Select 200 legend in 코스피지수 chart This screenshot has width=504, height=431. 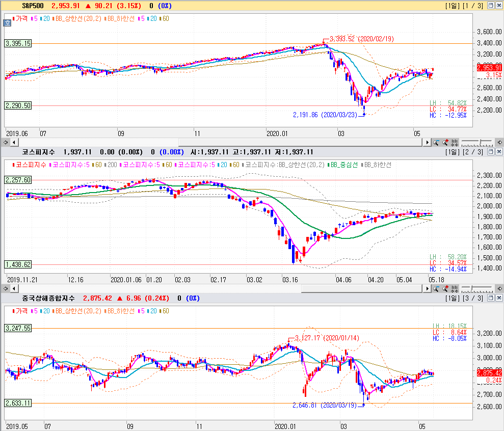tap(111, 165)
